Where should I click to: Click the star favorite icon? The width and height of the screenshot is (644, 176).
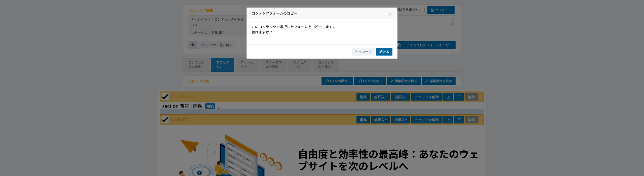point(453,19)
